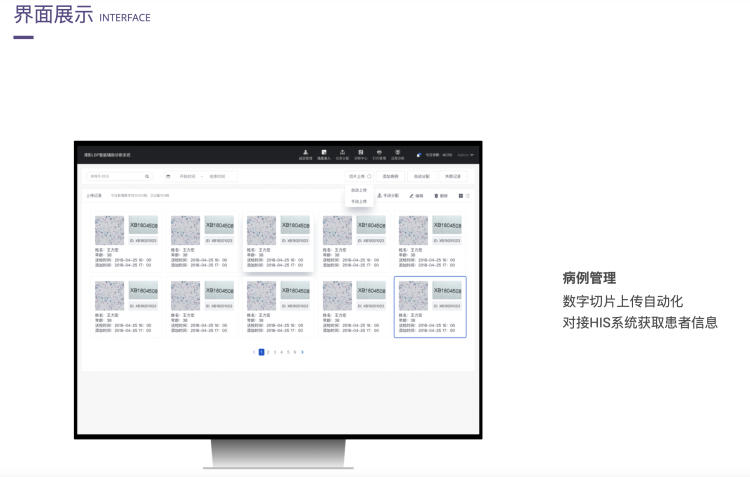Go to page 6 in pagination
The height and width of the screenshot is (477, 750).
point(295,352)
